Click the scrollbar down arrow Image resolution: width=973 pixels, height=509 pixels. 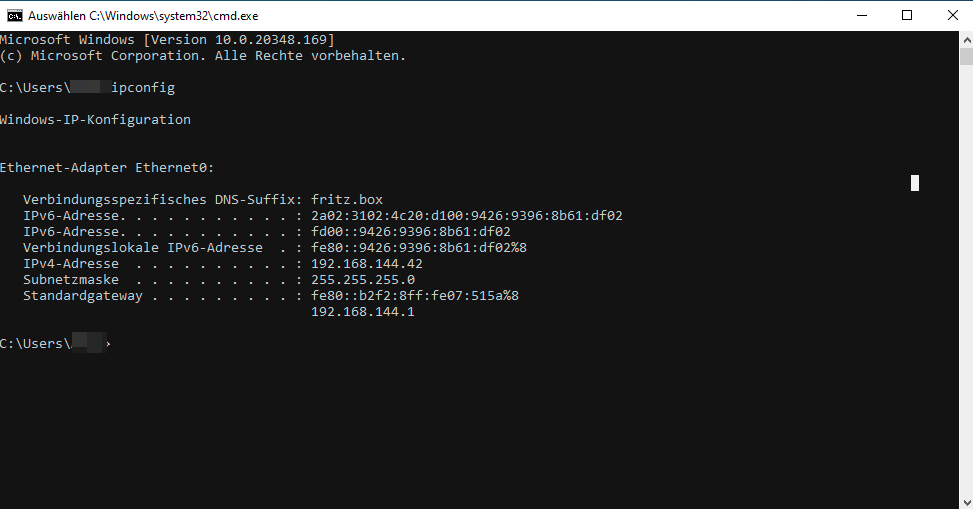966,502
